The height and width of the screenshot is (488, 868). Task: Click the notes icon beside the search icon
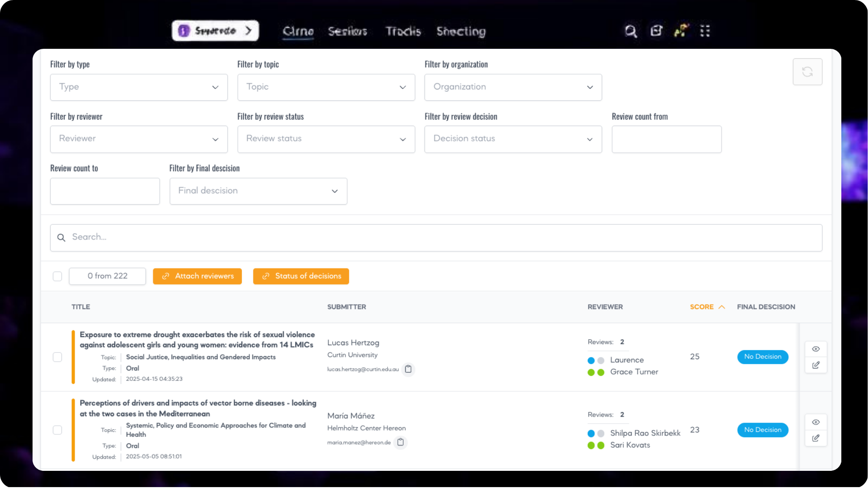click(x=656, y=31)
